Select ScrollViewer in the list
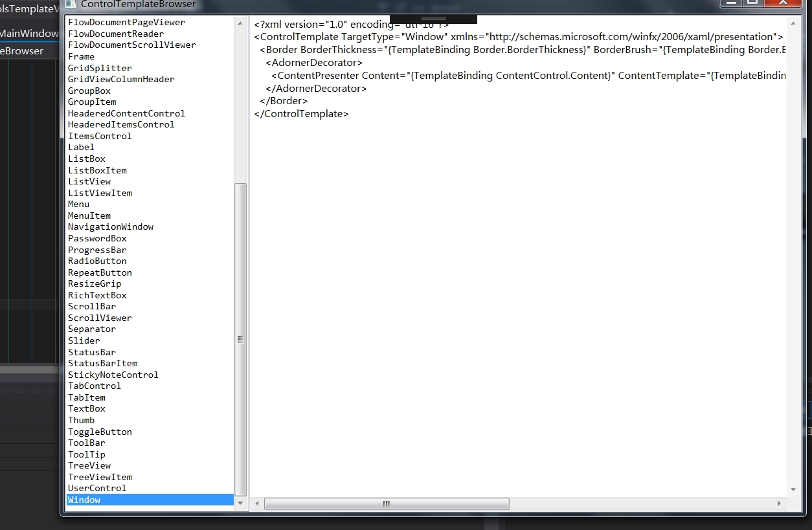Screen dimensions: 812x530 pos(150,318)
